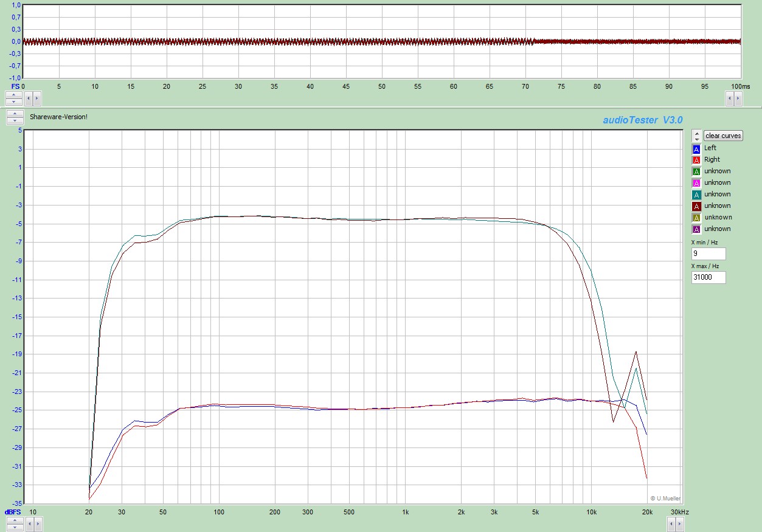Click unknown label next to magenta swatch
The height and width of the screenshot is (532, 762).
pos(718,182)
